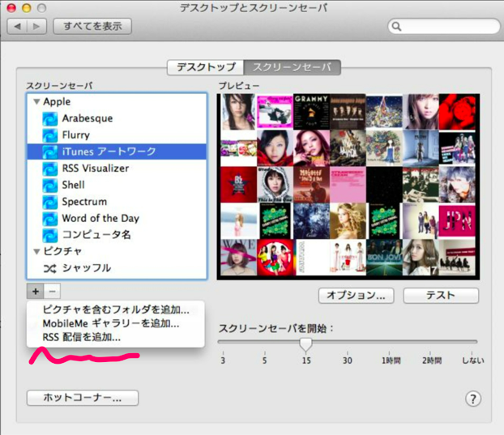Click the minus button below the list

pos(52,292)
